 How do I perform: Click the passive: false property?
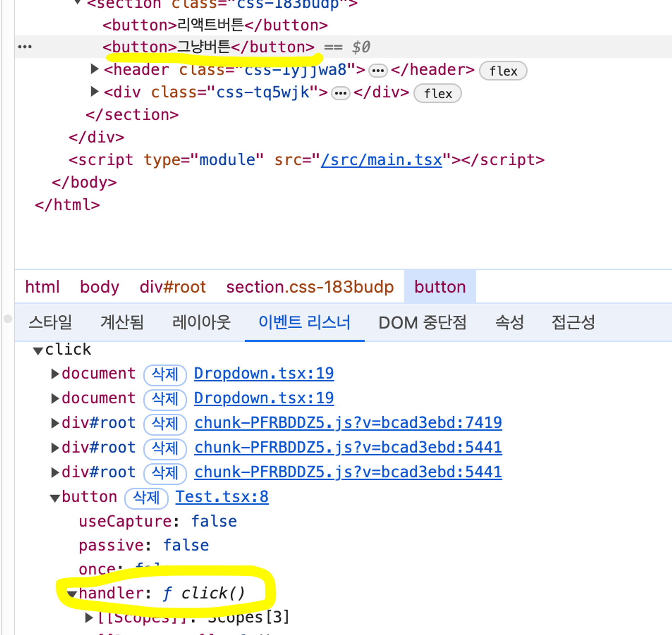pyautogui.click(x=143, y=546)
